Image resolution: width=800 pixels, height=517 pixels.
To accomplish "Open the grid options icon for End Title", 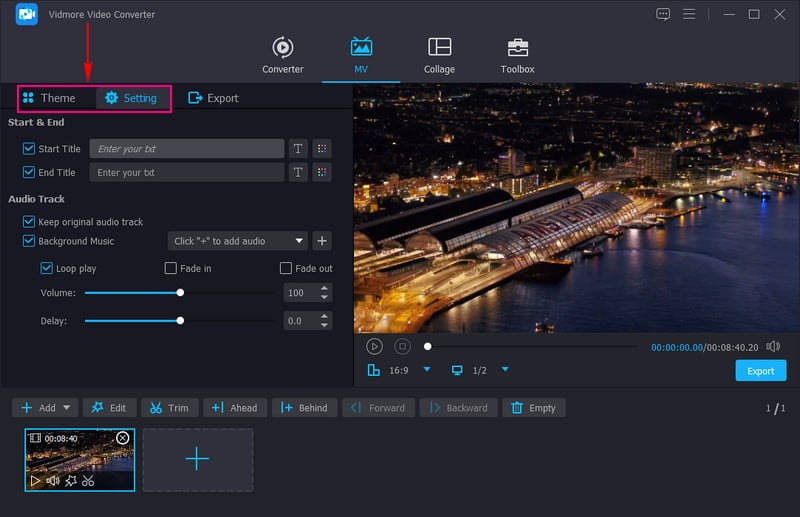I will click(321, 172).
